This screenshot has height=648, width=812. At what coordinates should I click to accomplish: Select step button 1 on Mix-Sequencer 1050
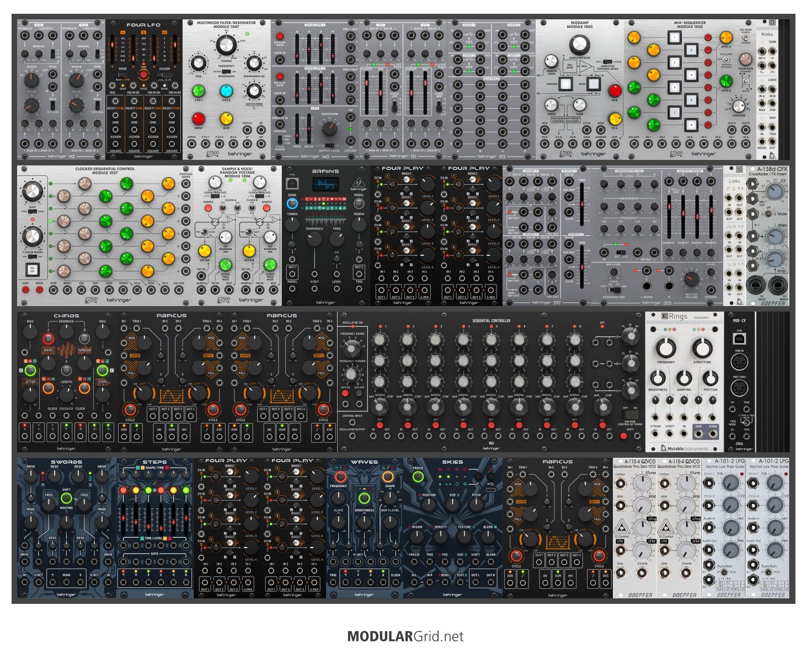(x=674, y=38)
